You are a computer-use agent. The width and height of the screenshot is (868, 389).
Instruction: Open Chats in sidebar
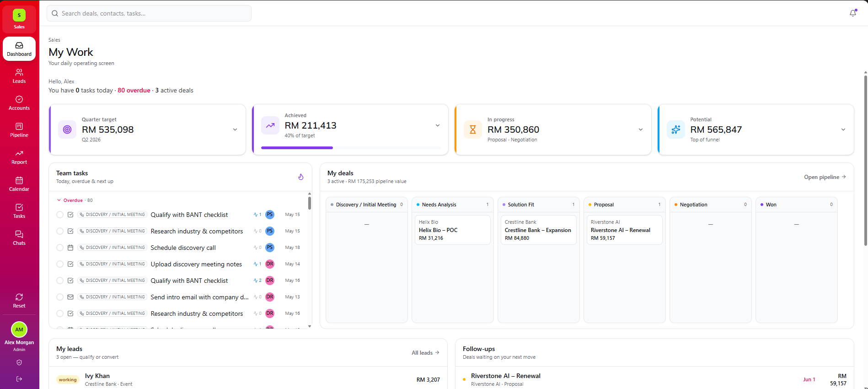[19, 238]
